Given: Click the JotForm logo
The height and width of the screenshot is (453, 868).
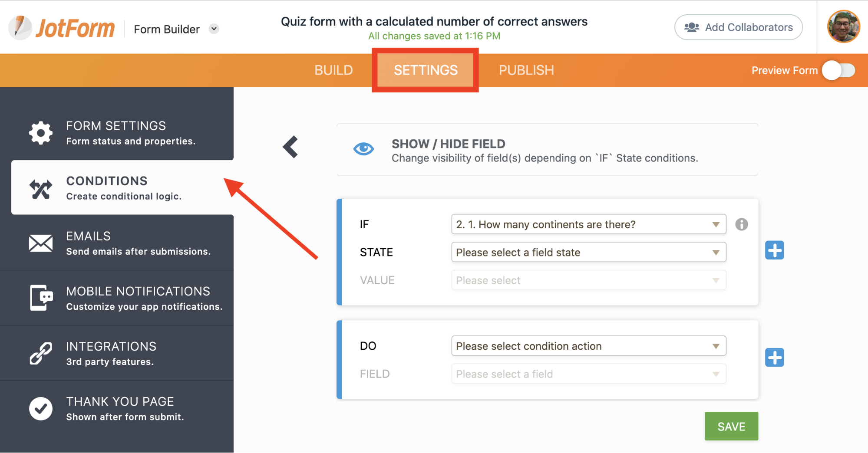Looking at the screenshot, I should tap(62, 28).
